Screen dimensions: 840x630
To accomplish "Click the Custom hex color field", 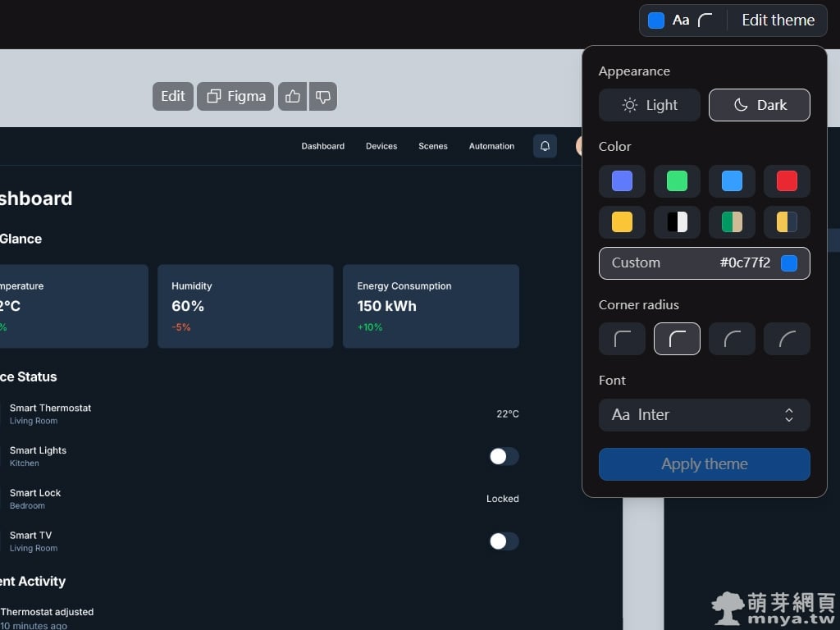I will (705, 263).
